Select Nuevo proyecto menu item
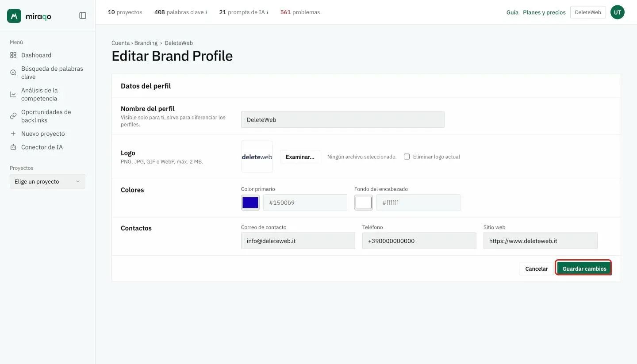The height and width of the screenshot is (364, 637). pyautogui.click(x=43, y=134)
